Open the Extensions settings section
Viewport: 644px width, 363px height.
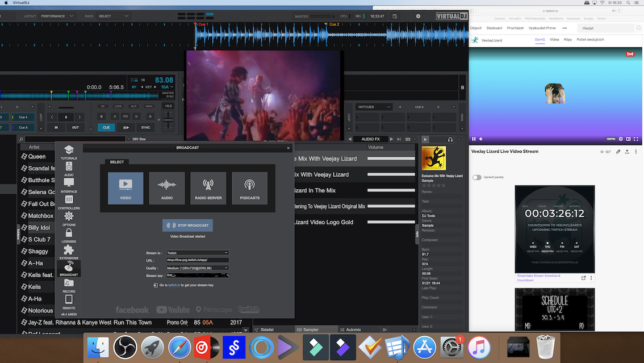point(69,252)
